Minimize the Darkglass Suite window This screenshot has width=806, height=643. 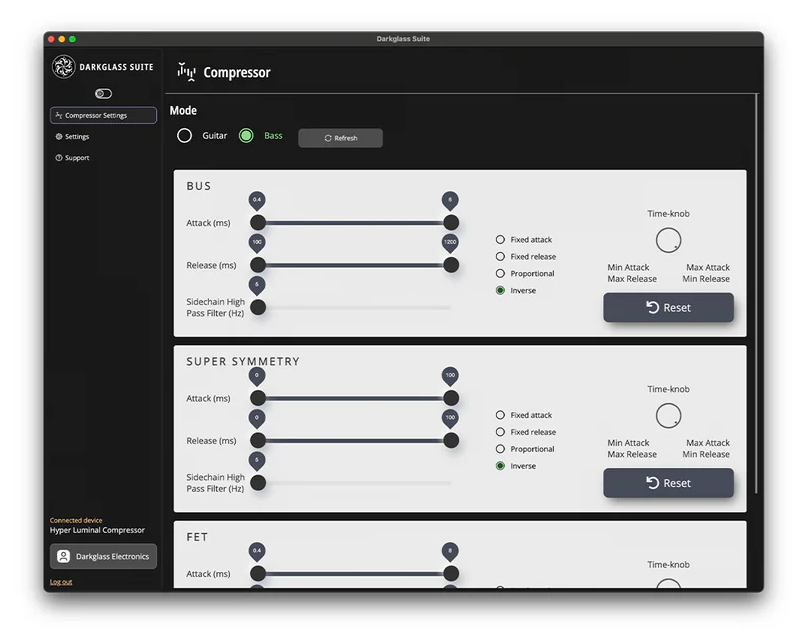(x=62, y=39)
